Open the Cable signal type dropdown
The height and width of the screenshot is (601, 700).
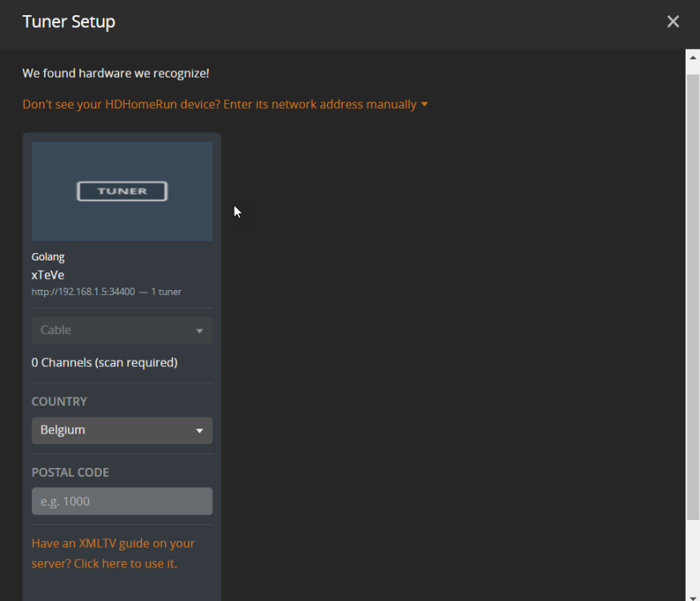tap(122, 330)
